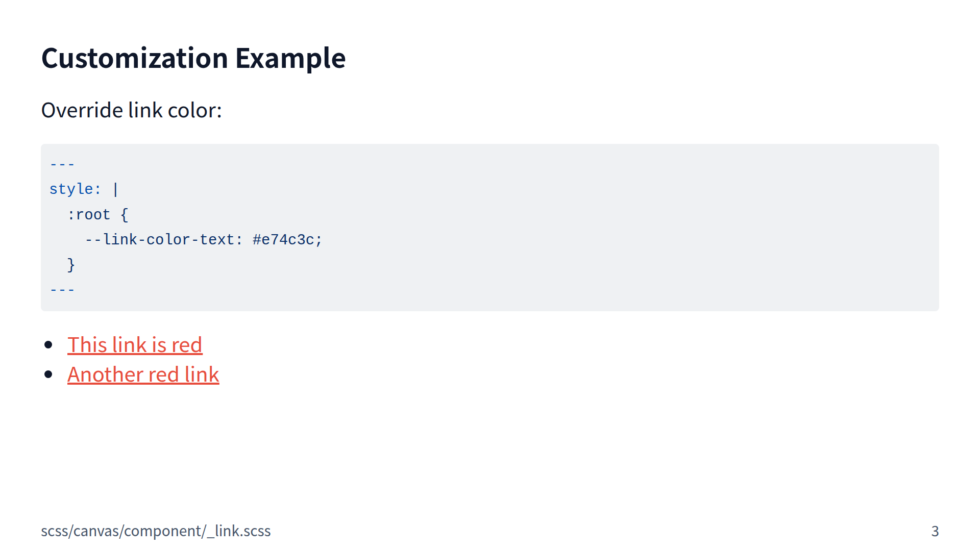Click the opening "---" line in code block

click(62, 164)
